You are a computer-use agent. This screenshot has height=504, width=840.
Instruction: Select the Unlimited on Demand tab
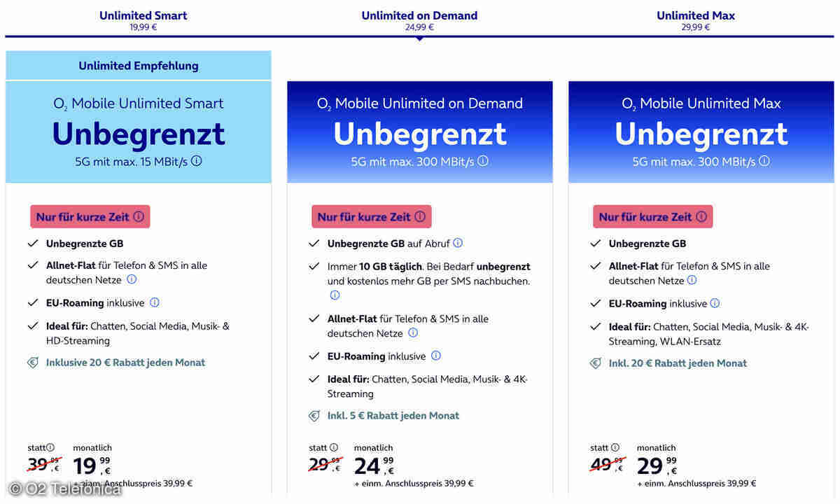(x=419, y=20)
